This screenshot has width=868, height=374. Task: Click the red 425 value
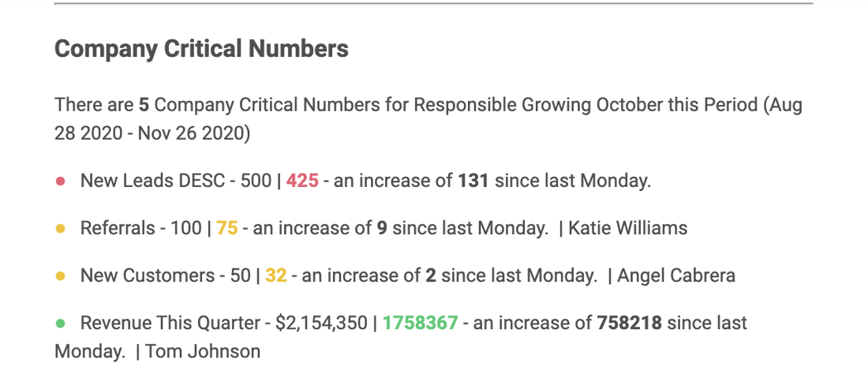[x=302, y=181]
